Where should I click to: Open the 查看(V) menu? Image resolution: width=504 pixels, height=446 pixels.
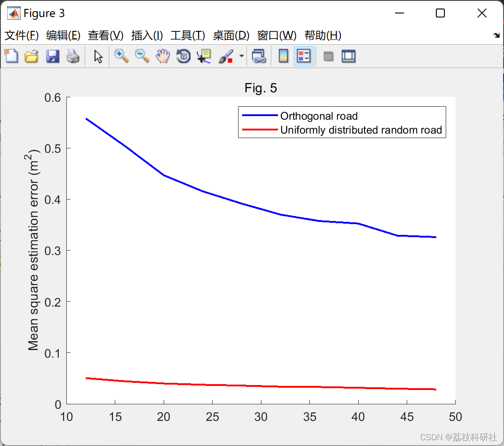click(x=106, y=35)
